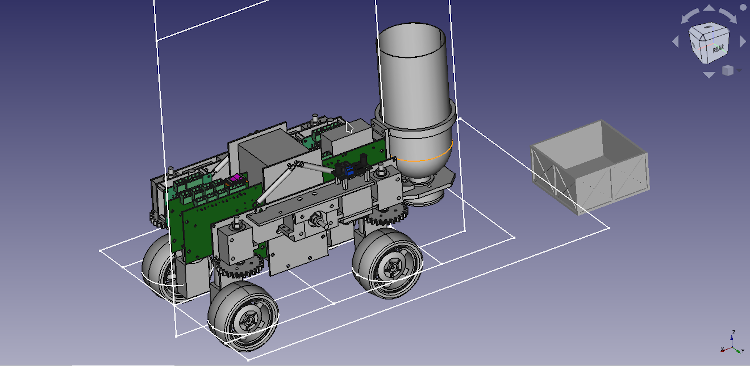Rotate view with the cube's left arrow

tap(675, 42)
